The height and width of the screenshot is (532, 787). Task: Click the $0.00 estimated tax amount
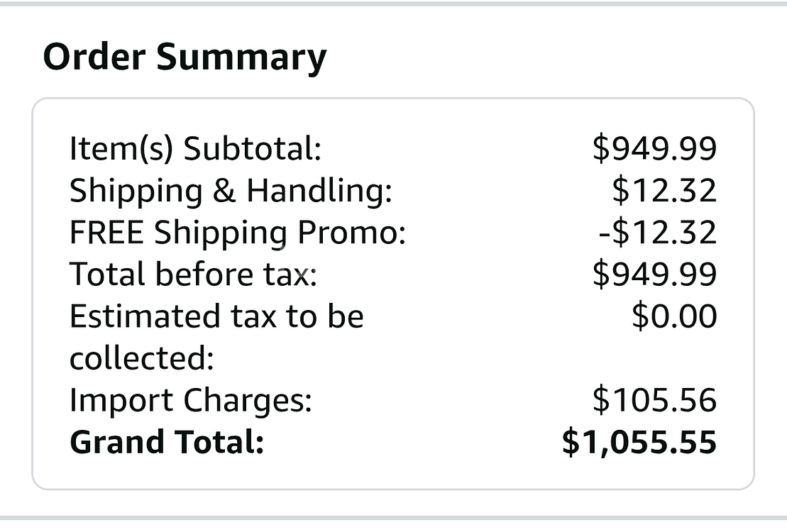(x=674, y=316)
